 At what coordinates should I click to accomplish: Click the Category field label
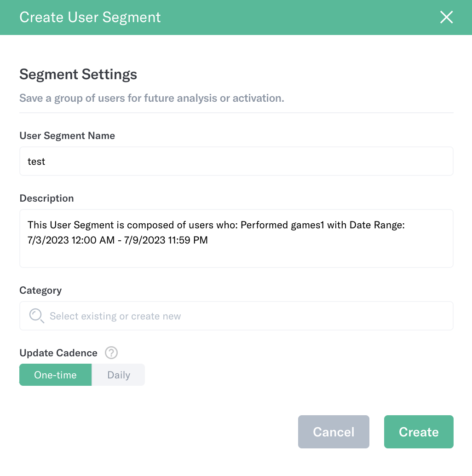(x=40, y=290)
